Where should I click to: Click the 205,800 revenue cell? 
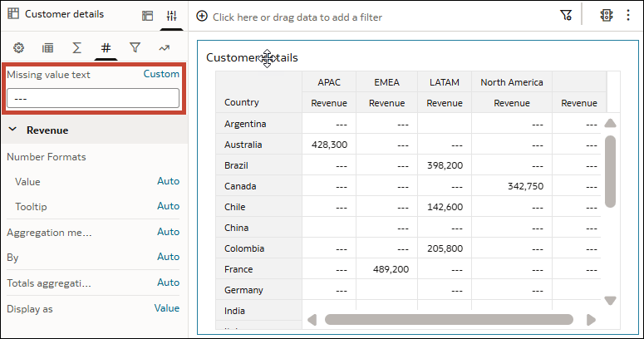click(445, 248)
